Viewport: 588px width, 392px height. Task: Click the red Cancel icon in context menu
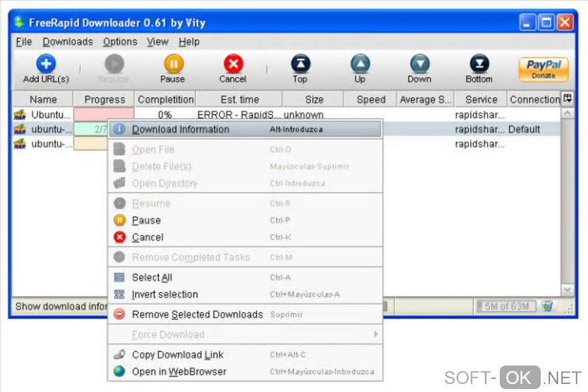(x=119, y=237)
